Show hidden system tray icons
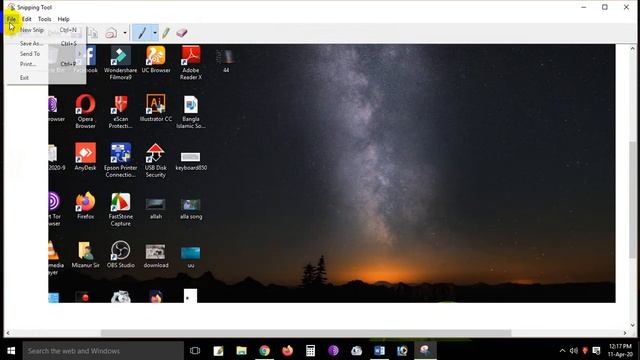Viewport: 640px width, 360px height. 562,351
